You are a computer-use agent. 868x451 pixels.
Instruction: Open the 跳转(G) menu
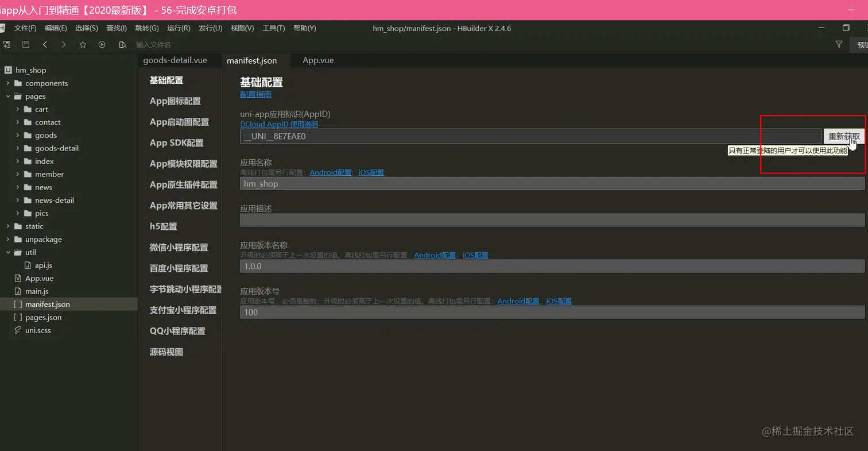147,28
